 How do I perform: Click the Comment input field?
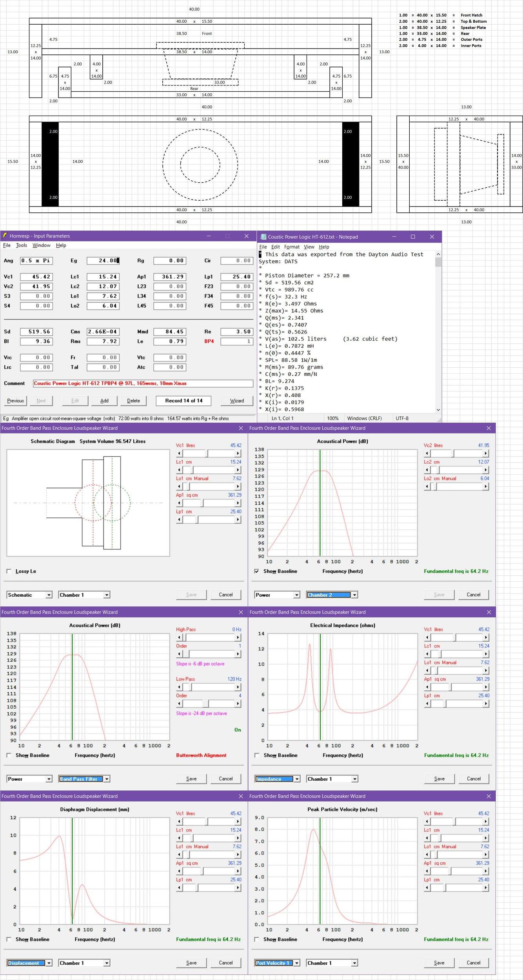pyautogui.click(x=143, y=383)
